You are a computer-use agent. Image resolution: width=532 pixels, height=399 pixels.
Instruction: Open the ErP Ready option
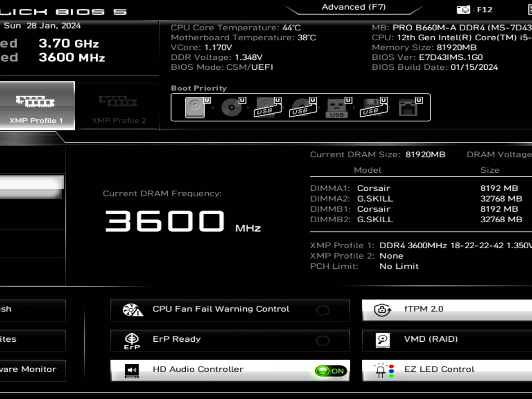[x=230, y=341]
